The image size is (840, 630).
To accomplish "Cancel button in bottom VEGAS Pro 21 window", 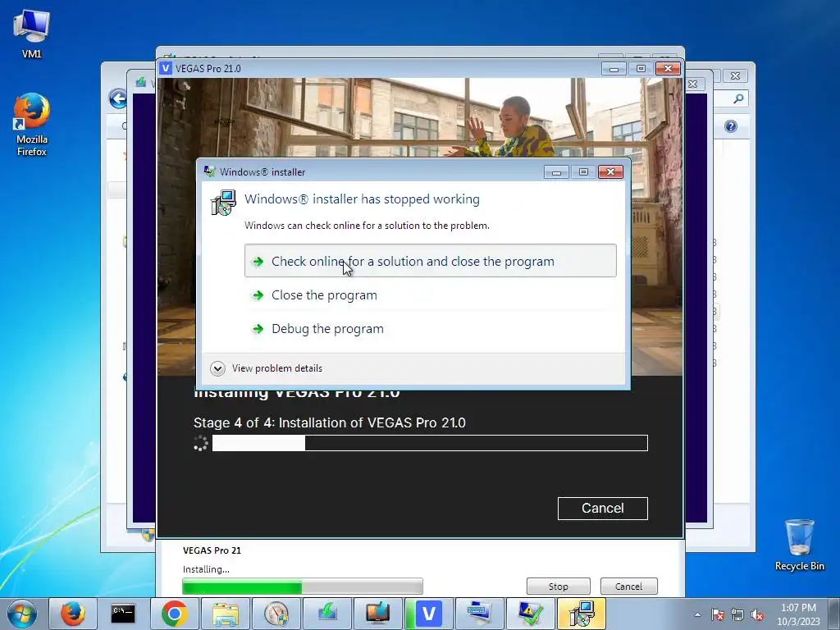I will [x=628, y=586].
